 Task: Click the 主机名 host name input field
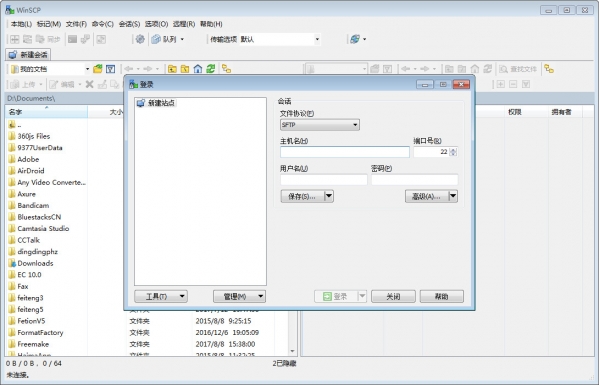[345, 152]
